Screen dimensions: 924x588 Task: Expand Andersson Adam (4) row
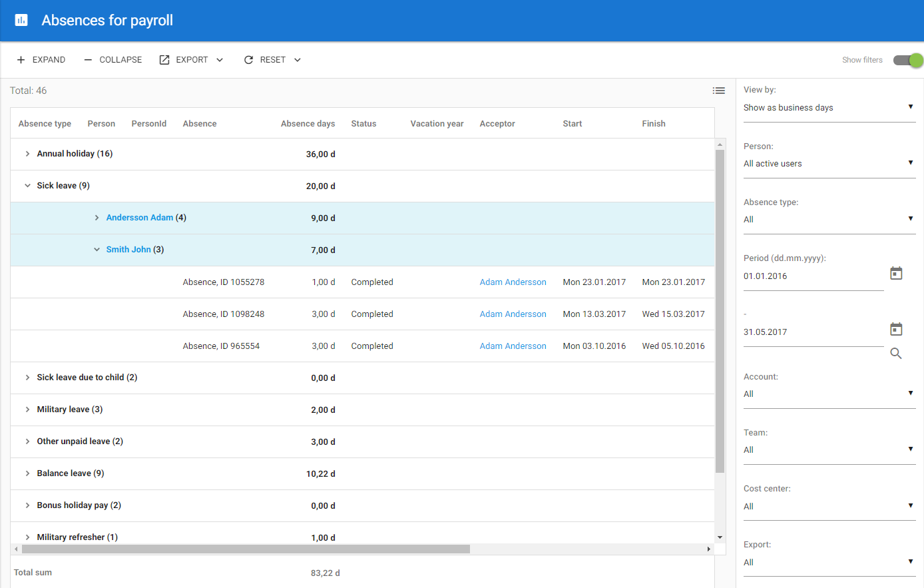coord(97,218)
